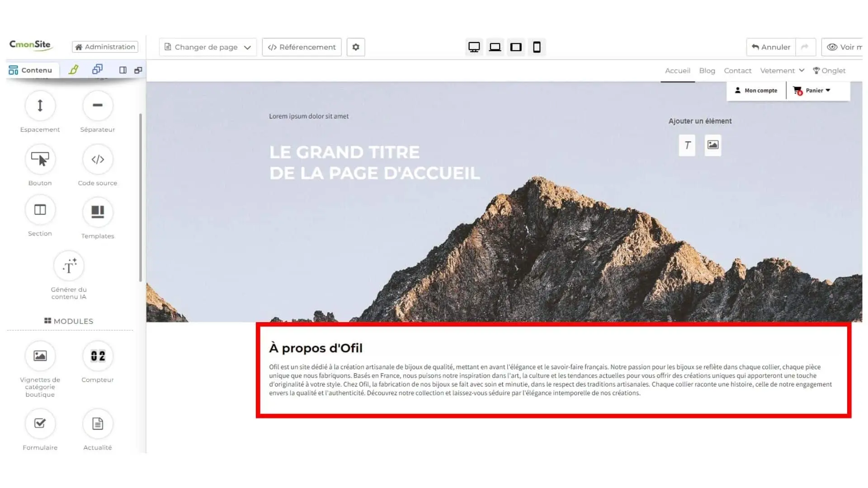Click Générer du contenu IA icon
Viewport: 868px width, 488px height.
[x=69, y=266]
